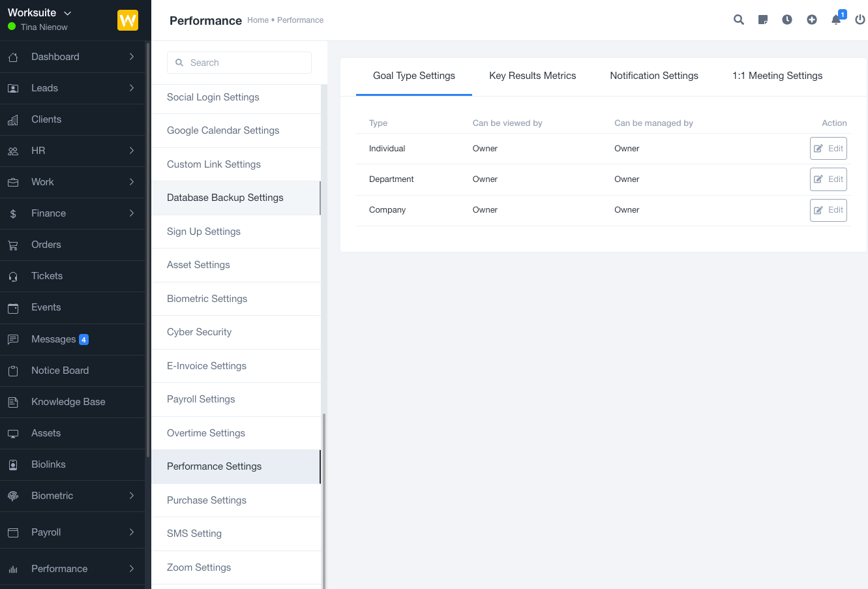
Task: Open the Notification Settings tab
Action: coord(653,76)
